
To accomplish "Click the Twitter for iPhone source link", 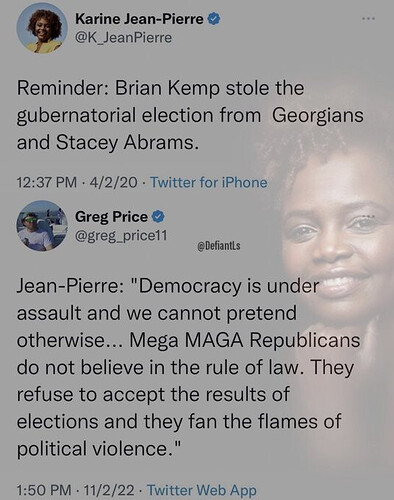I will tap(209, 182).
